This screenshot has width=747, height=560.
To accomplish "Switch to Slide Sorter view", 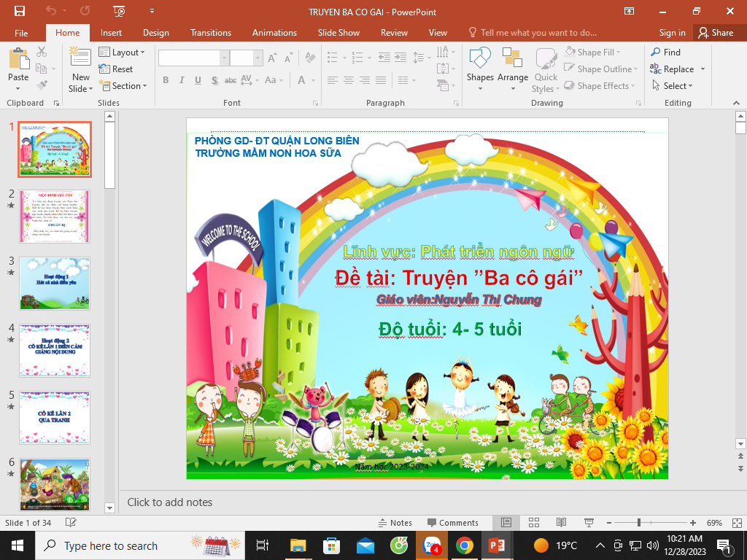I will pos(534,523).
